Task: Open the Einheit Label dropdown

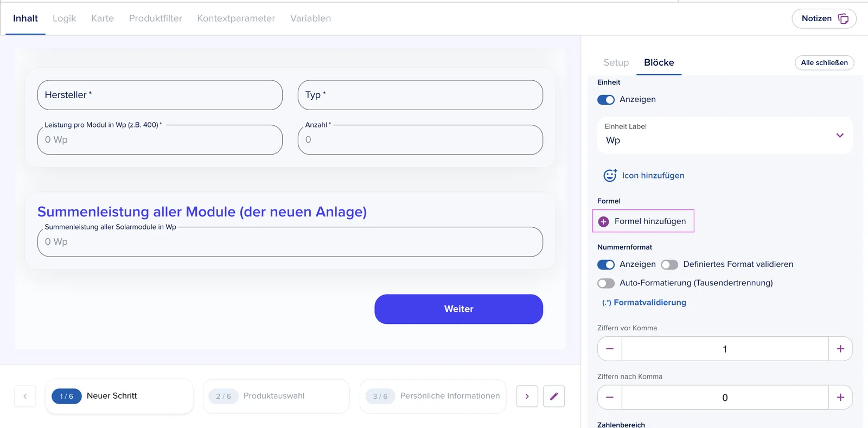Action: click(x=725, y=135)
